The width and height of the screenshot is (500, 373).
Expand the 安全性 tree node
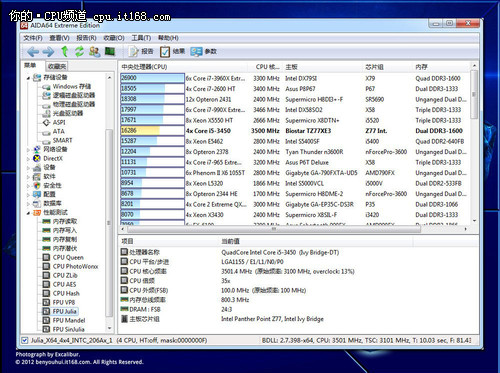pos(28,186)
